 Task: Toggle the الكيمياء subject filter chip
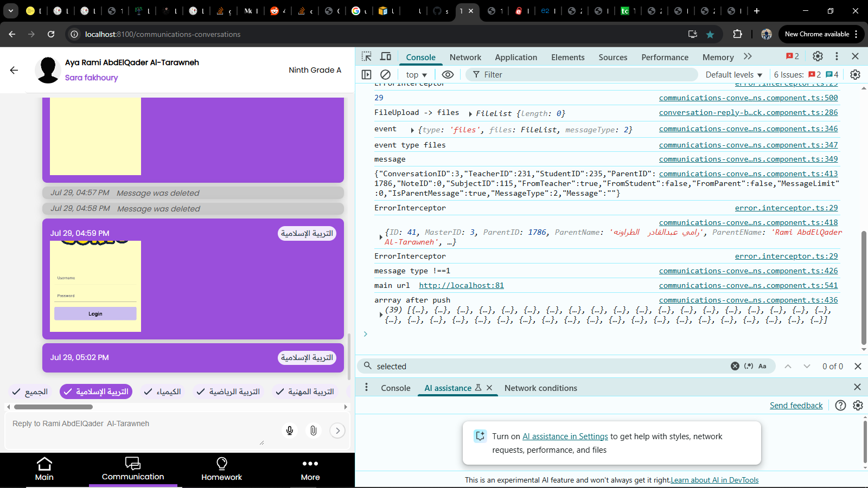click(162, 391)
